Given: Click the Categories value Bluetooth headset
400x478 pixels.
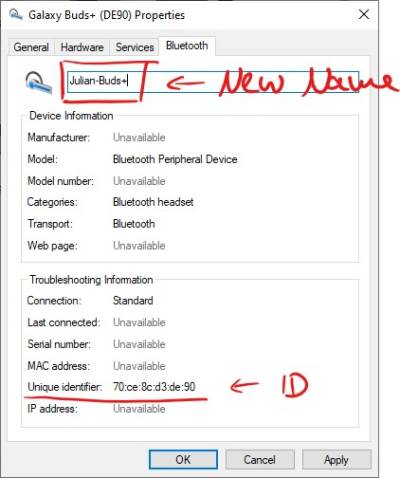Looking at the screenshot, I should click(153, 202).
